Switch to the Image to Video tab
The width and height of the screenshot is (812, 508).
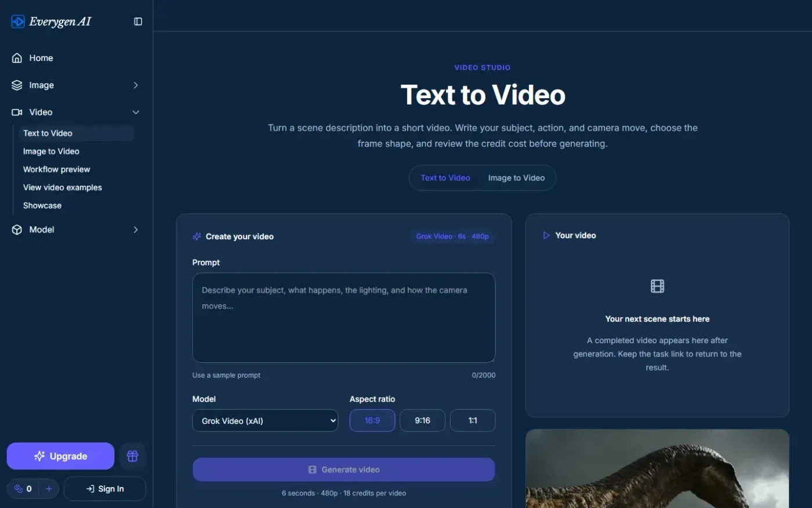tap(516, 178)
